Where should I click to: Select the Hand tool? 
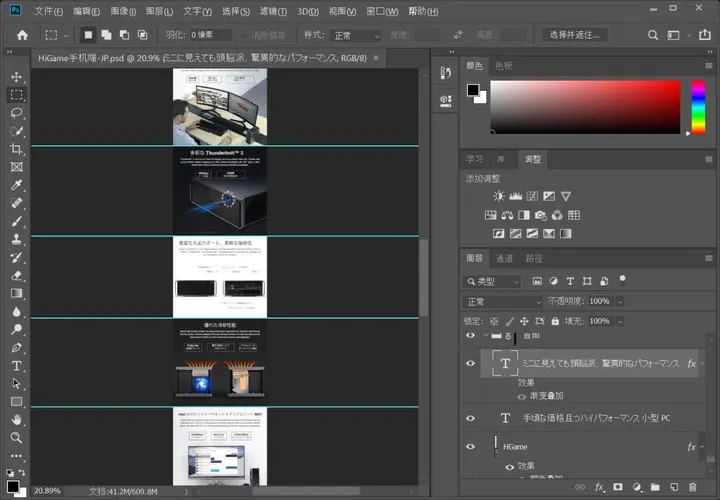(16, 420)
